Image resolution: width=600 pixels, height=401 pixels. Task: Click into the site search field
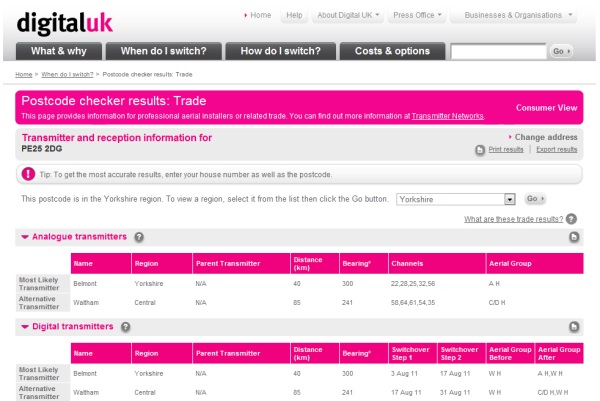coord(499,52)
